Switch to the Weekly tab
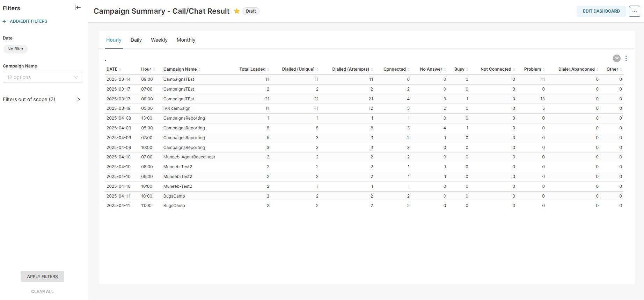 pyautogui.click(x=159, y=40)
